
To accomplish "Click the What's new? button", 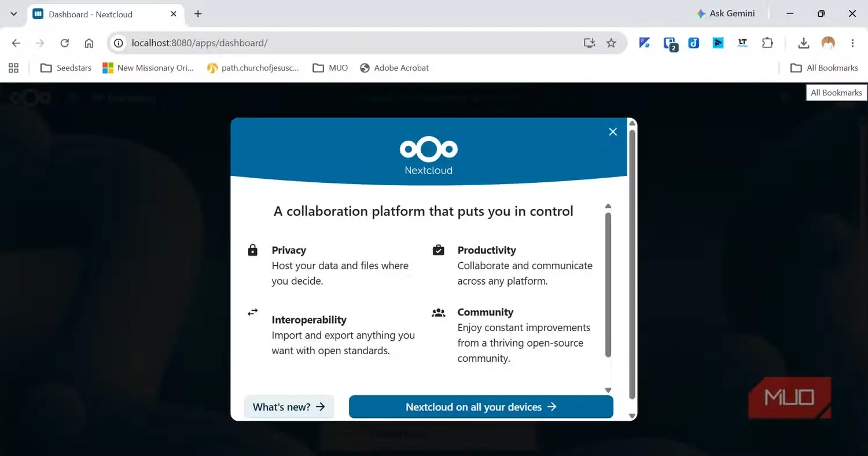I will coord(289,407).
